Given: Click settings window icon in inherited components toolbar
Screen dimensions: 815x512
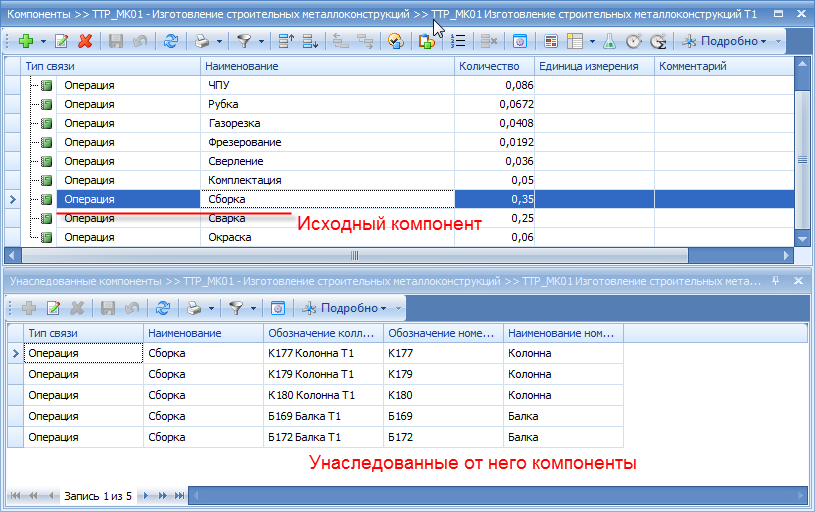Looking at the screenshot, I should click(x=278, y=308).
